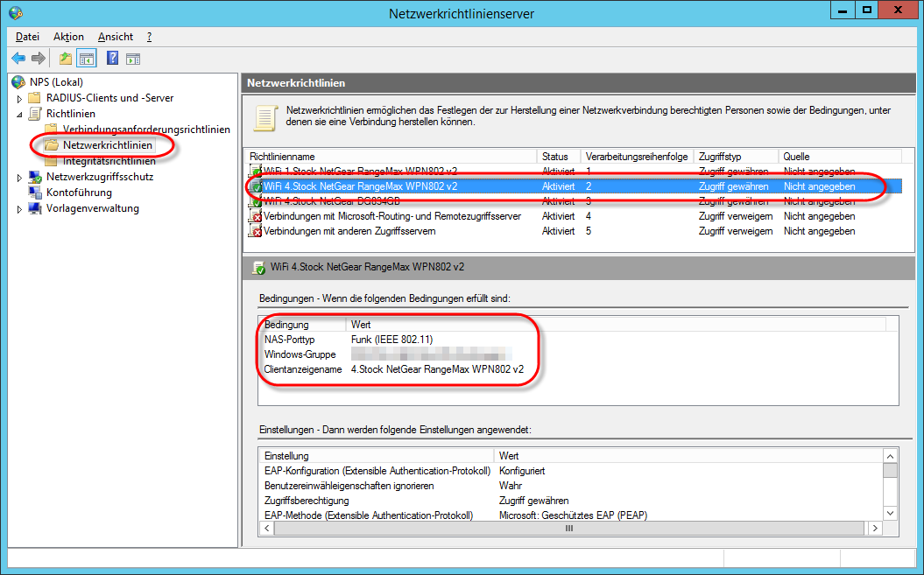This screenshot has height=575, width=924.
Task: Open the Ansicht menu
Action: pos(115,37)
